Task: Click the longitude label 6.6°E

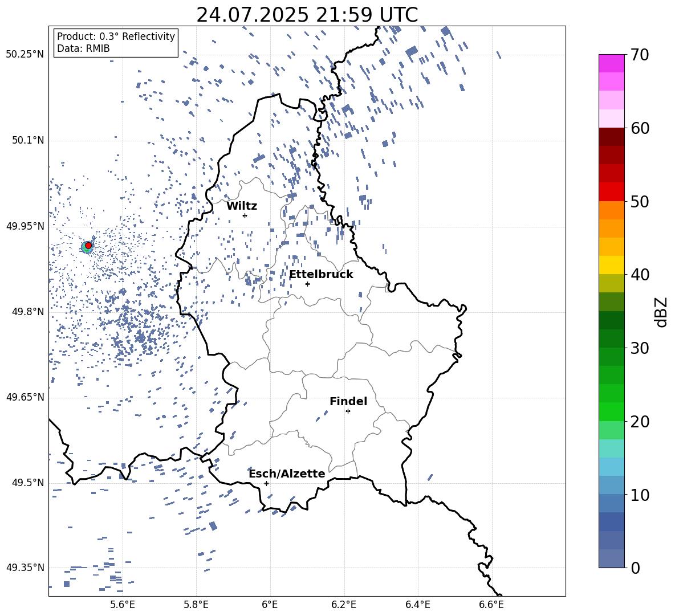Action: (x=491, y=605)
